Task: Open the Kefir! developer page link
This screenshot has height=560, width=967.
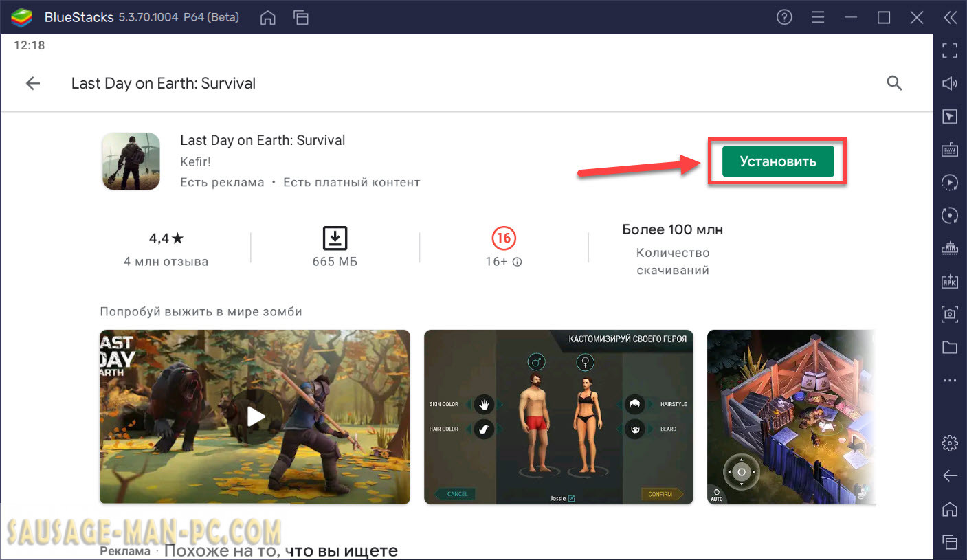Action: point(195,163)
